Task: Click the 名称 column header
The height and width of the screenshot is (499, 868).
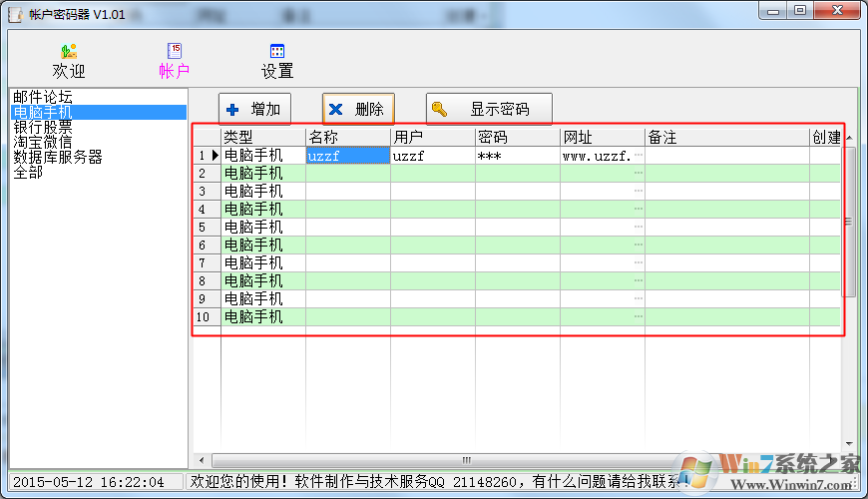Action: [x=348, y=137]
